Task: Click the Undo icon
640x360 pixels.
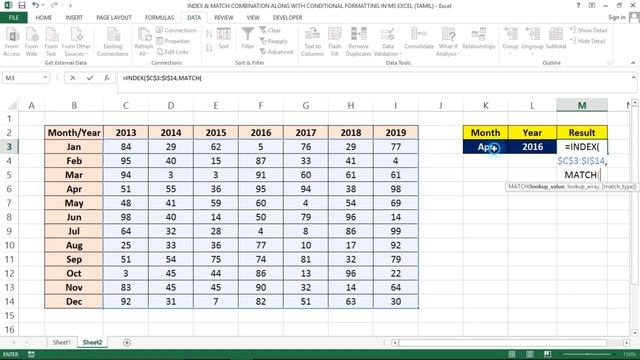Action: click(x=36, y=5)
